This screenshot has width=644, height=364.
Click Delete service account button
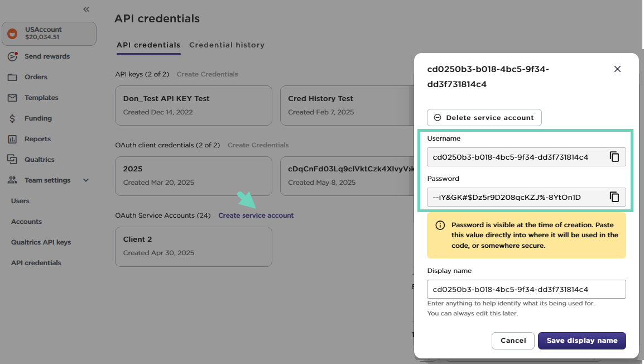click(x=484, y=118)
